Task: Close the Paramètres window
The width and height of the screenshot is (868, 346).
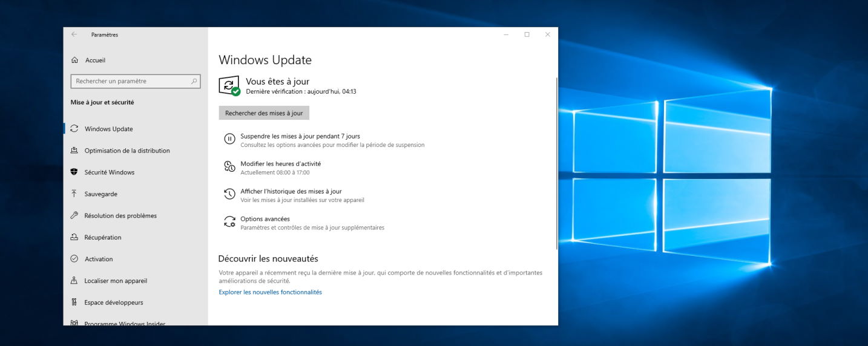Action: coord(548,34)
